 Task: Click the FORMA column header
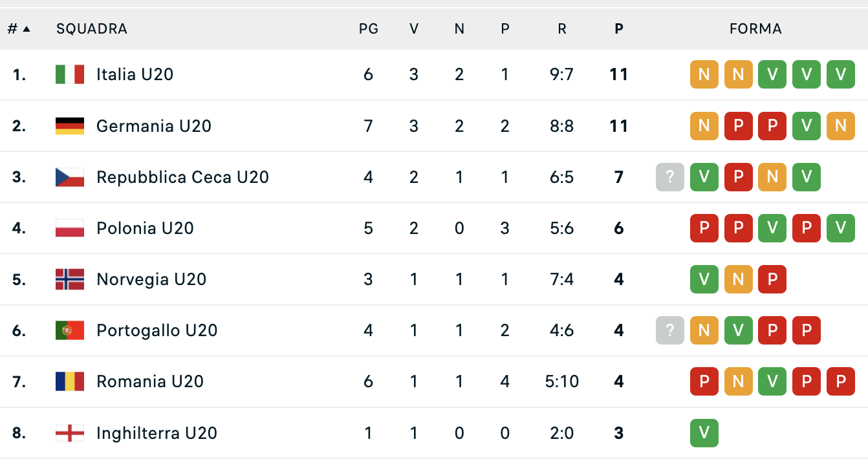[x=755, y=29]
